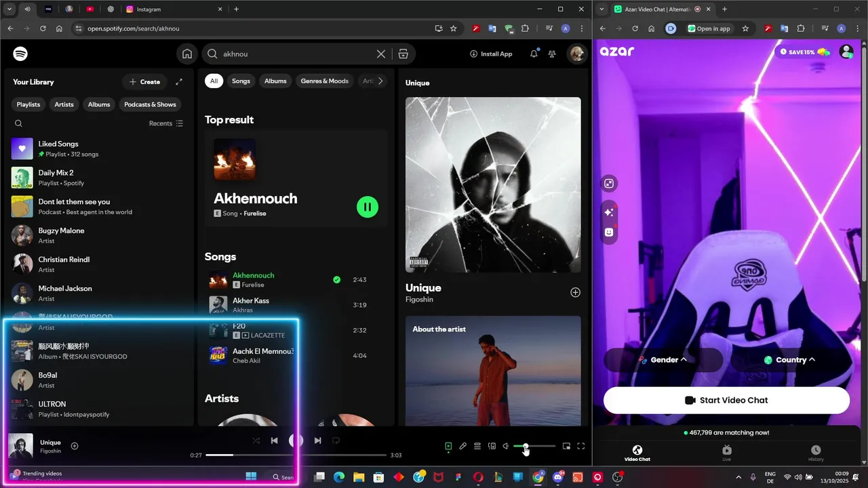The image size is (868, 488).
Task: Select the Albums filter chip
Action: point(275,81)
